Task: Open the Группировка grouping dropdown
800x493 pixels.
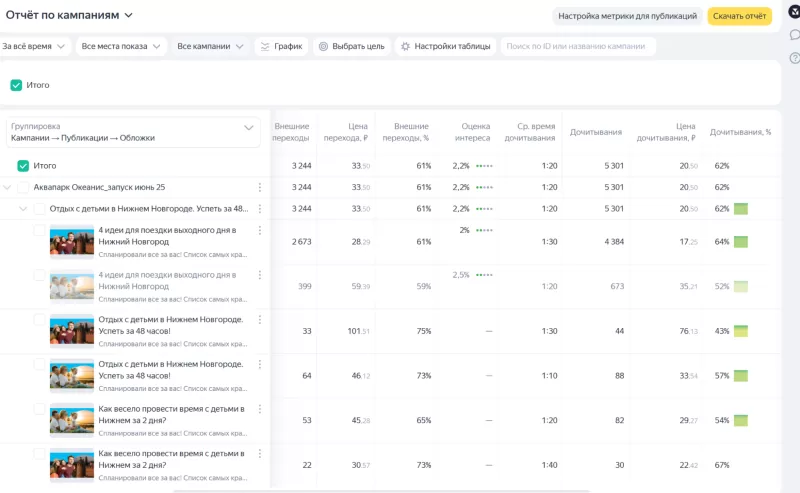Action: click(132, 132)
